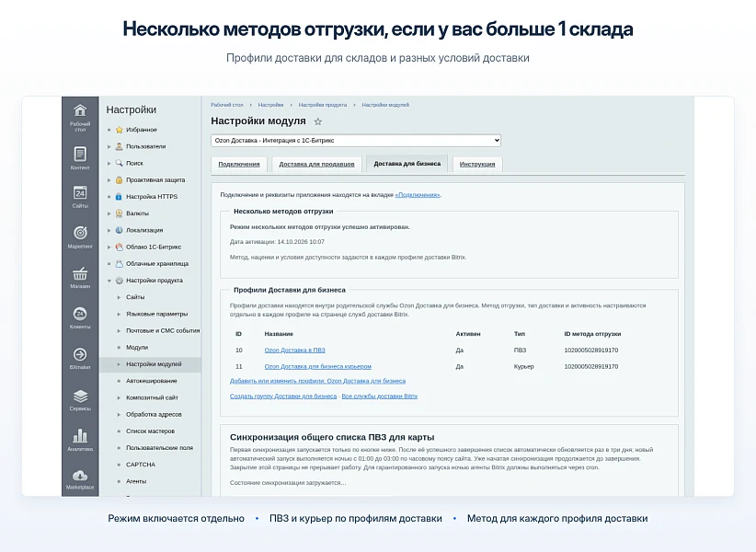Image resolution: width=756 pixels, height=552 pixels.
Task: Open Автокеширование tree item
Action: click(152, 381)
